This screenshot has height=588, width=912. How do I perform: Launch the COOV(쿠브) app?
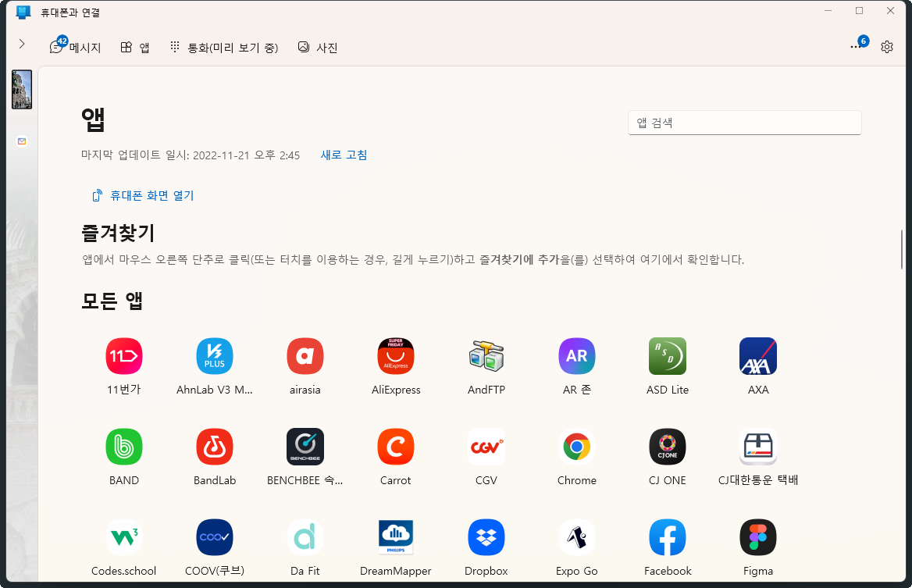click(x=215, y=537)
